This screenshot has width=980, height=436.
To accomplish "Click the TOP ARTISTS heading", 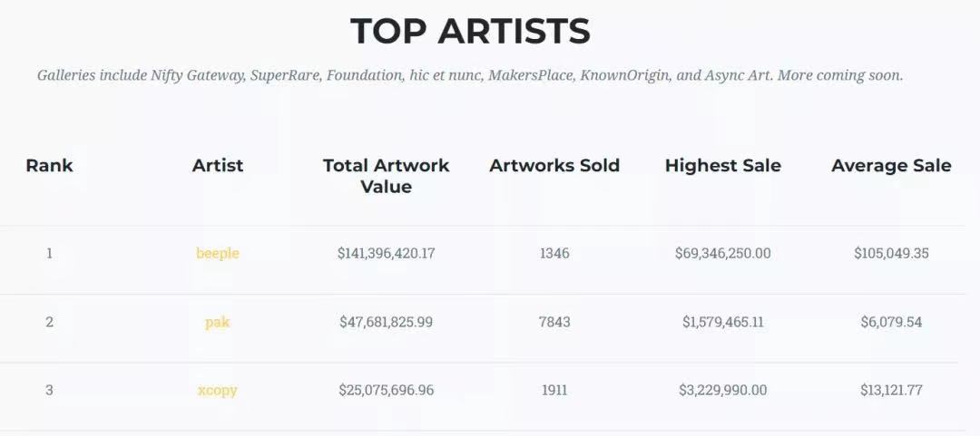I will pyautogui.click(x=471, y=31).
